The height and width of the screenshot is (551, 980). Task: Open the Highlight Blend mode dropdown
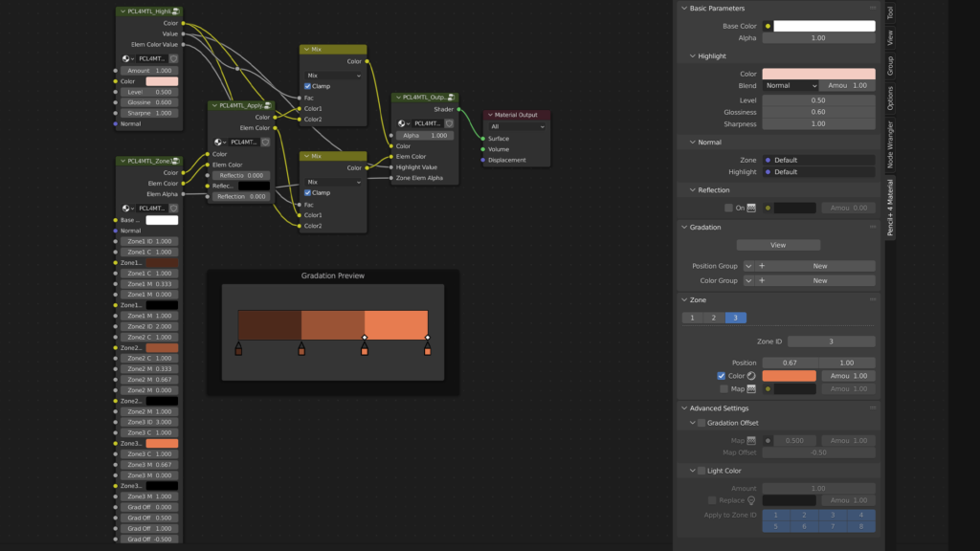[790, 86]
